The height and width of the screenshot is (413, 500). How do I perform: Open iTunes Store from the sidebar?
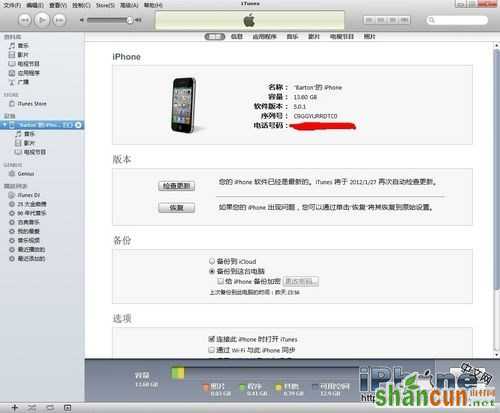pyautogui.click(x=28, y=104)
